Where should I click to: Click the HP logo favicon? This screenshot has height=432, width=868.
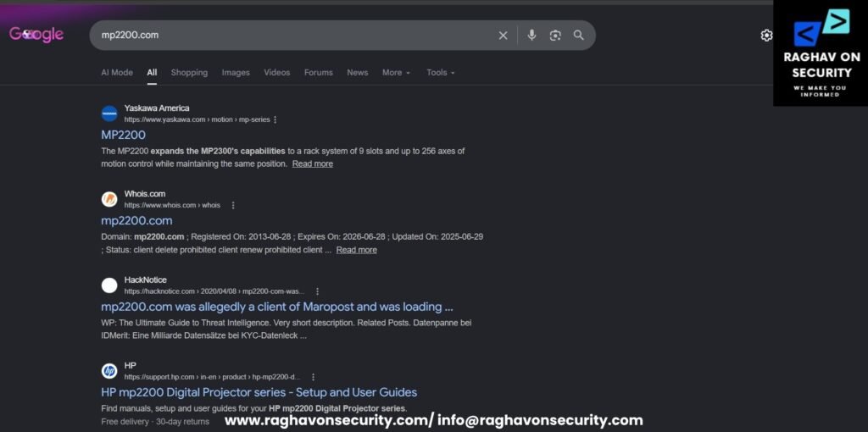point(109,371)
